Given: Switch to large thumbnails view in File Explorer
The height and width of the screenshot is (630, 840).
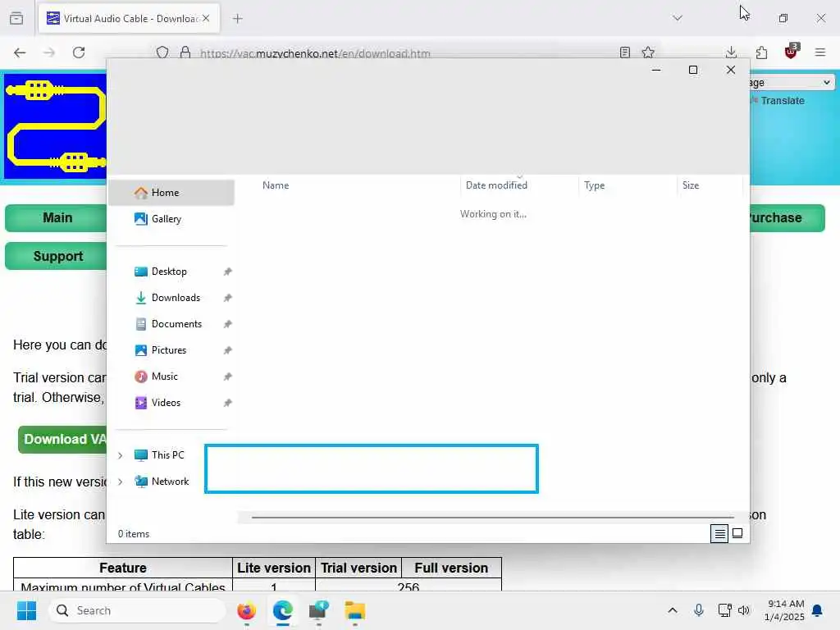Looking at the screenshot, I should coord(737,533).
